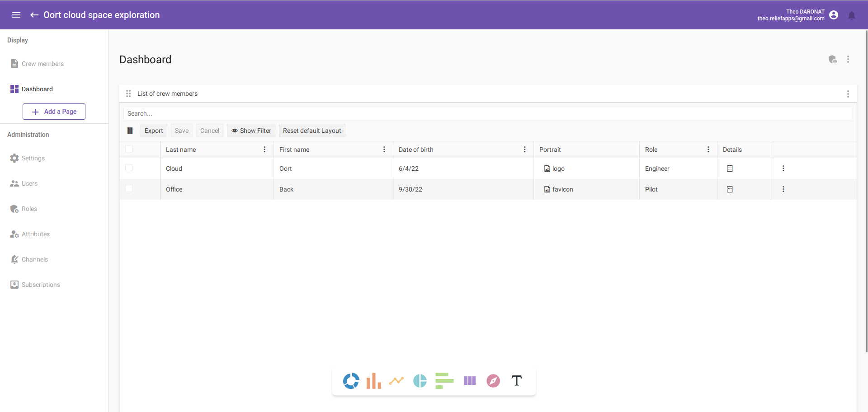
Task: Click the Cancel button
Action: point(210,131)
